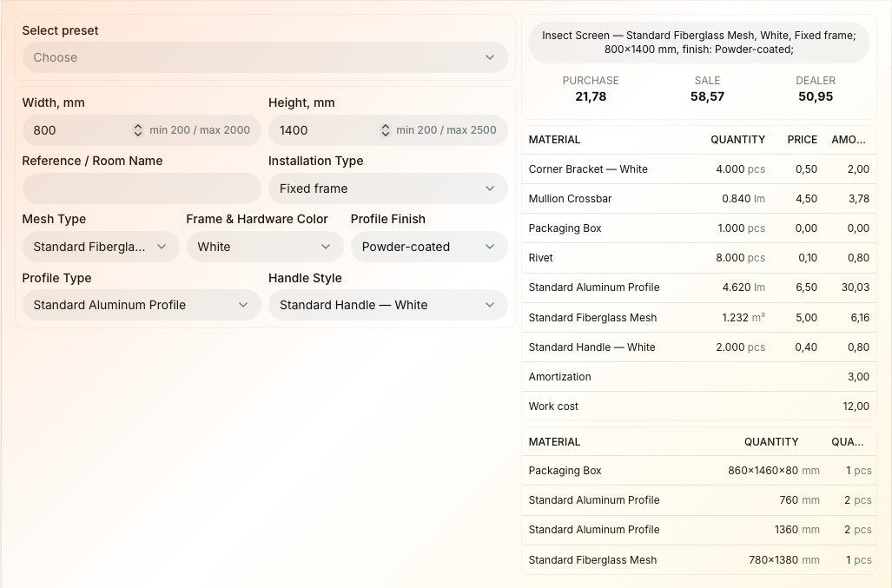
Task: Open Frame & Hardware Color dropdown
Action: click(265, 247)
